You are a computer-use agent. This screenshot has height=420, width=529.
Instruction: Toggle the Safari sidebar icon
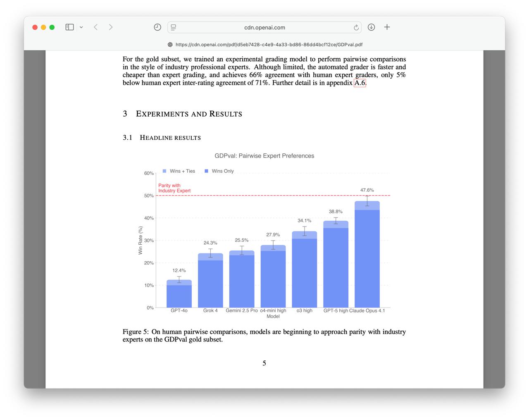[x=69, y=27]
